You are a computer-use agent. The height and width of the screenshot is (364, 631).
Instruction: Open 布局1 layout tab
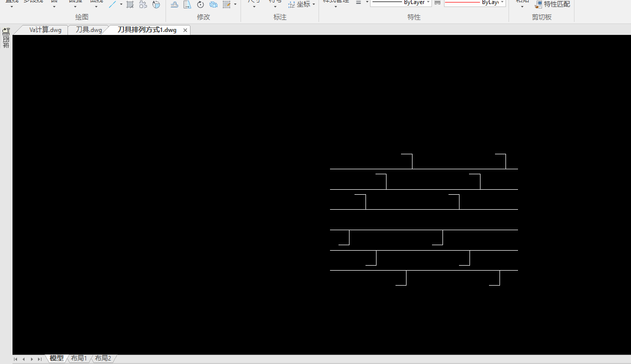79,359
